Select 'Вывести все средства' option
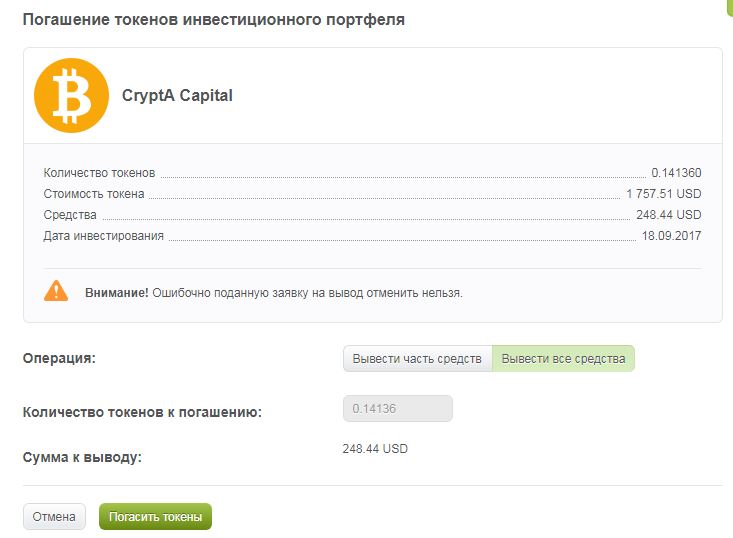This screenshot has width=733, height=538. [x=563, y=359]
